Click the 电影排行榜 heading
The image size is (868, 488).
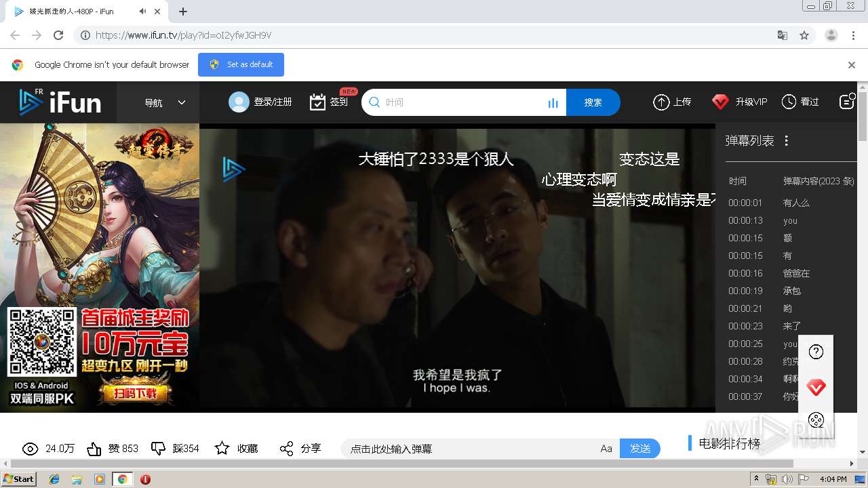click(729, 444)
